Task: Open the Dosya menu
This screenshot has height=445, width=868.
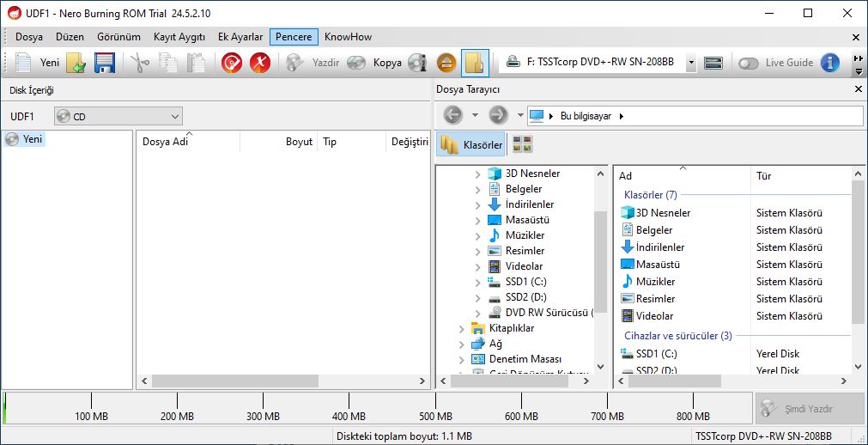Action: pos(29,37)
